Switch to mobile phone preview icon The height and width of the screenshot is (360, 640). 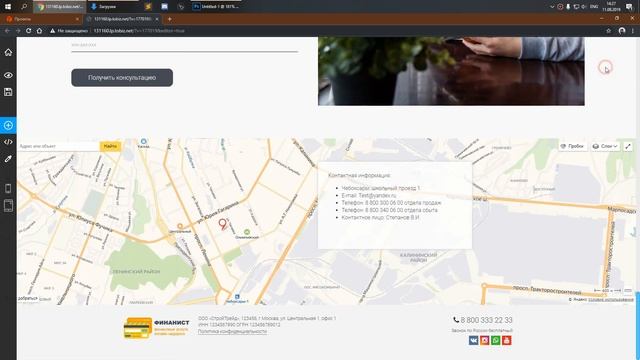[8, 188]
